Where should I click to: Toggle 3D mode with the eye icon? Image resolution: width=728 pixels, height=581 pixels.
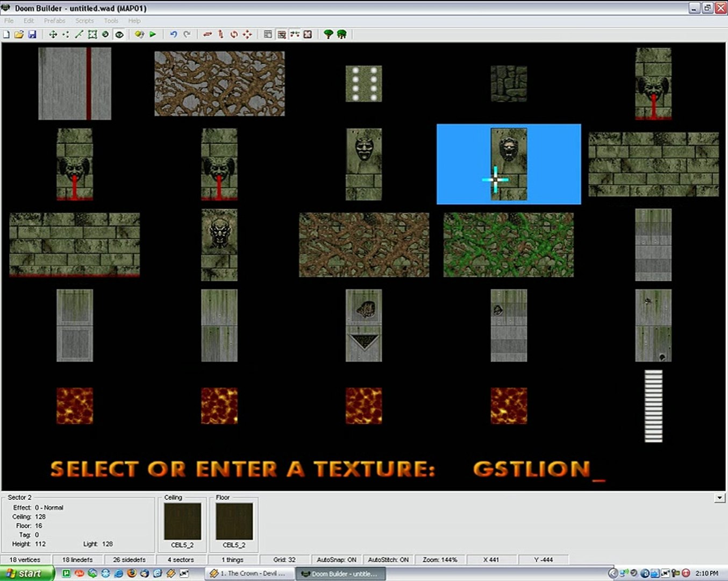click(x=119, y=34)
